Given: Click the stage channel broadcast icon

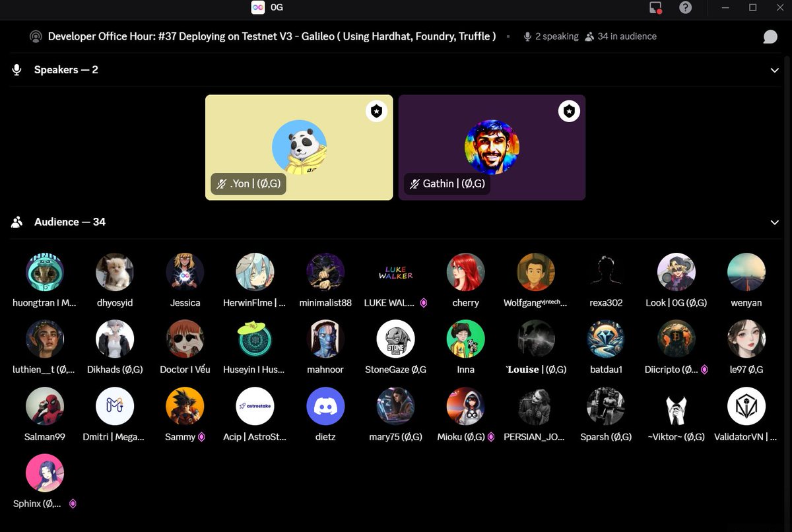Looking at the screenshot, I should (36, 37).
